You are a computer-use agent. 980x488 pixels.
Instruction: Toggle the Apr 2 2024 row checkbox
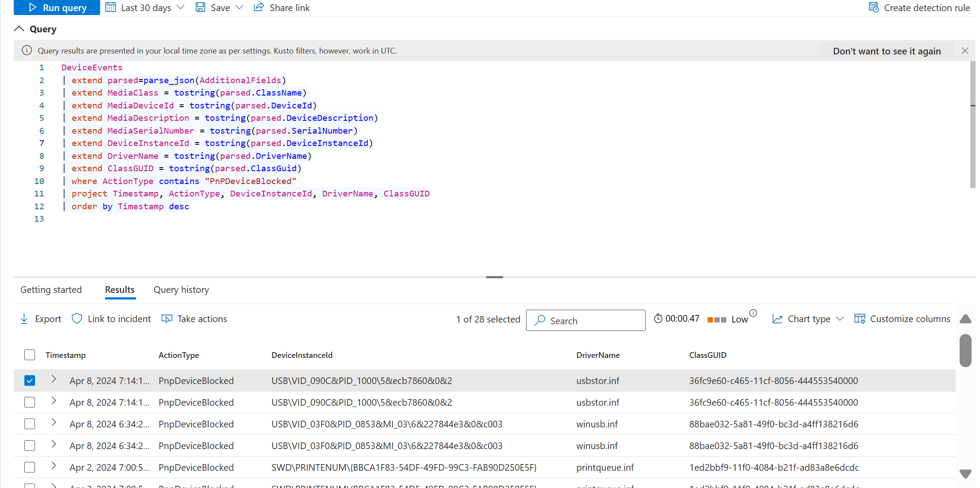coord(29,467)
